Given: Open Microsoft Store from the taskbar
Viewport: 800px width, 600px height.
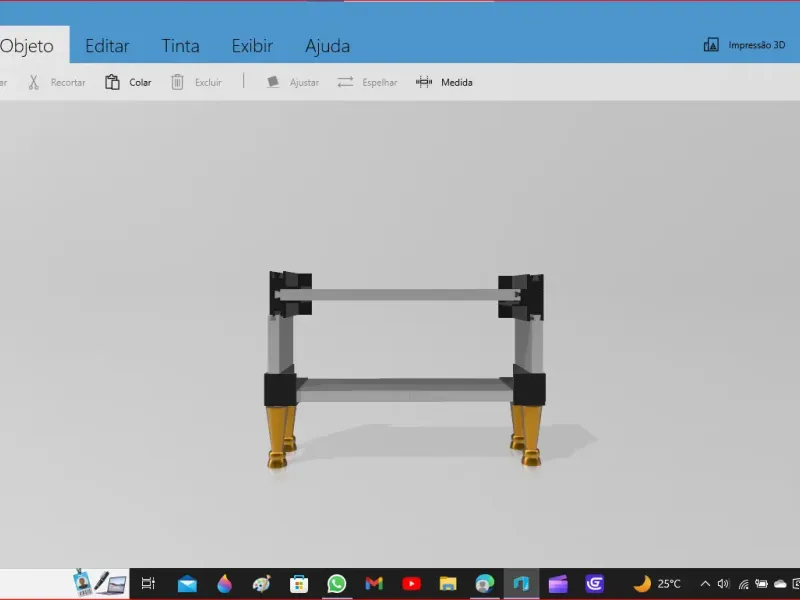Looking at the screenshot, I should click(x=299, y=584).
